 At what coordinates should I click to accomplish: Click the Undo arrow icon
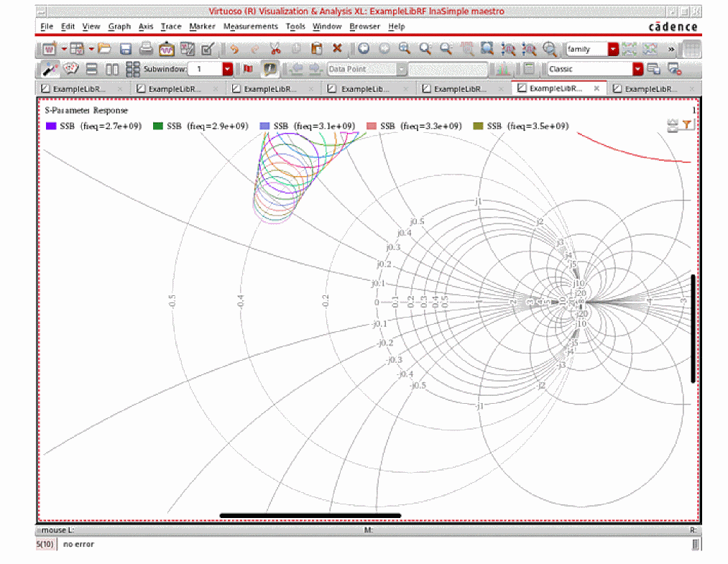coord(234,49)
